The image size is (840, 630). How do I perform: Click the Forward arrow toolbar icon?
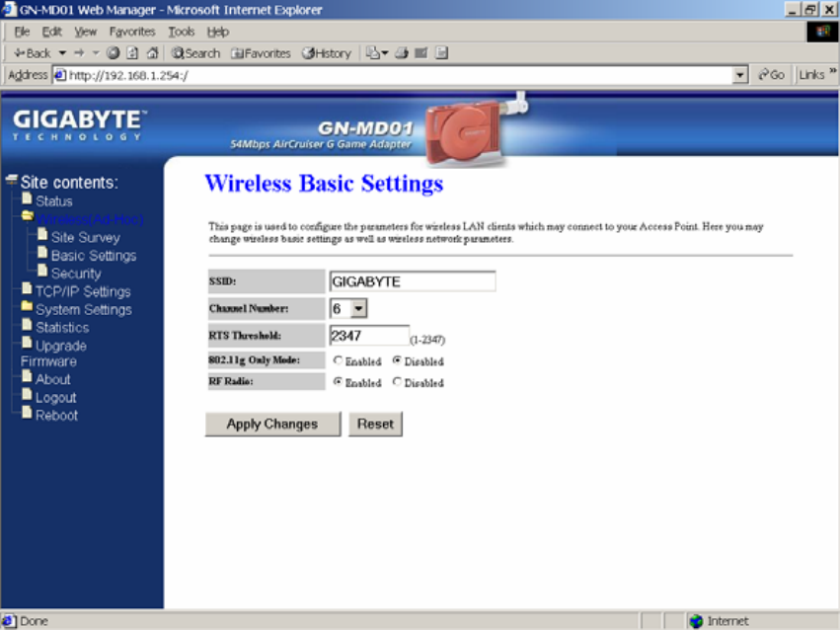79,53
